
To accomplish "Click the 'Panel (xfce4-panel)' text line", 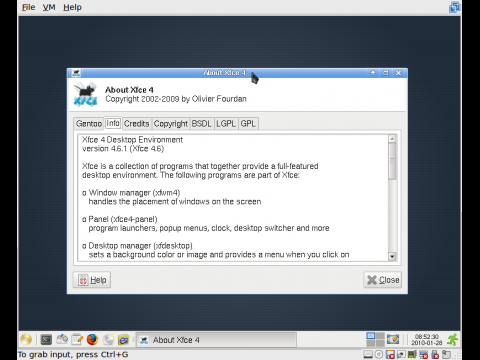I will pyautogui.click(x=120, y=219).
